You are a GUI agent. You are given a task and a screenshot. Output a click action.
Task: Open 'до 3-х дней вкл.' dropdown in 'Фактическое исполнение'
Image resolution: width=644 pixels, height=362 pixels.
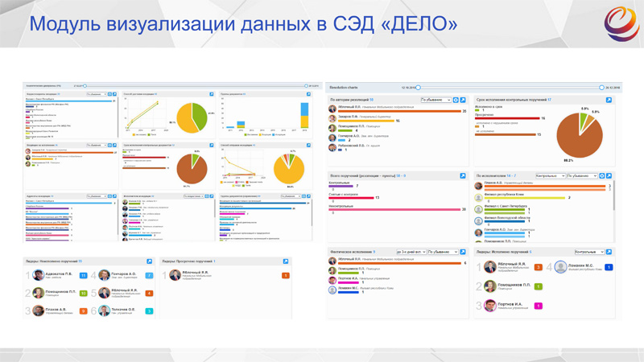click(x=411, y=252)
